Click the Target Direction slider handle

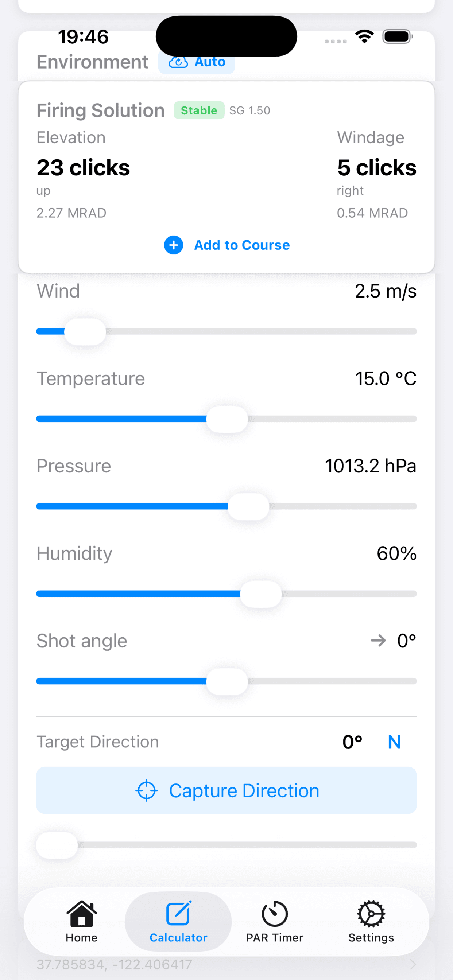tap(57, 845)
